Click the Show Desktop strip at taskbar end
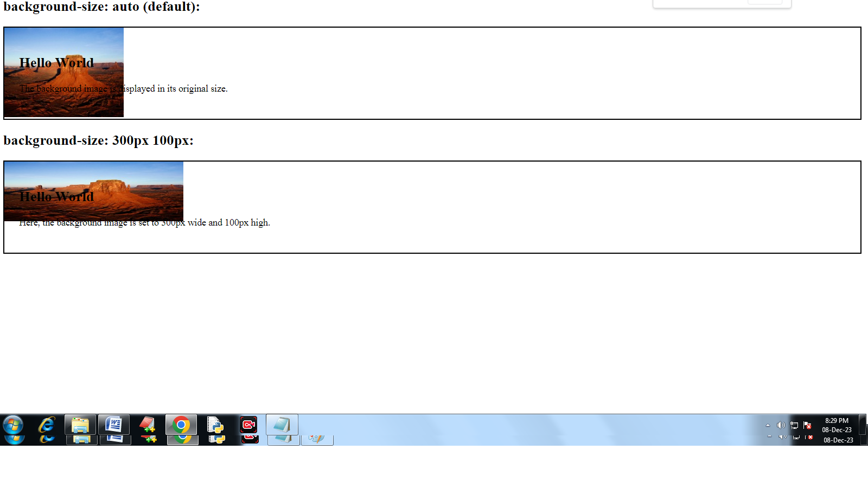 point(863,425)
